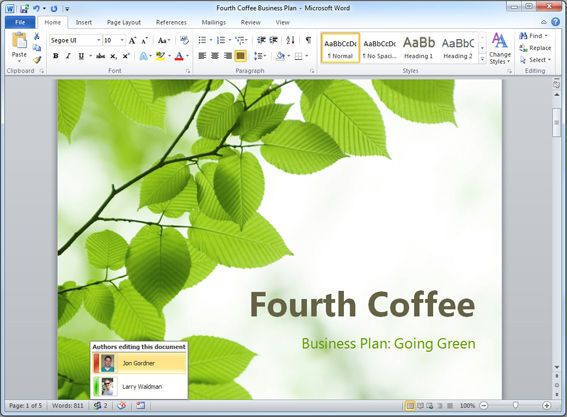Screen dimensions: 567x417
Task: Click the zoom slider handle
Action: coord(515,405)
